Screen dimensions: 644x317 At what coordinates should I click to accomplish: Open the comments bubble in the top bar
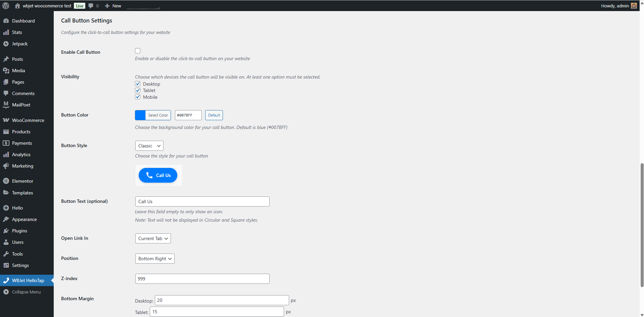pos(91,6)
